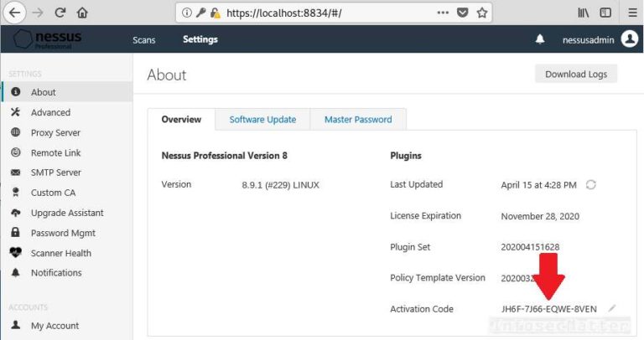Click the padlock warning security icon
Screen dimensions: 644x340
tap(215, 13)
